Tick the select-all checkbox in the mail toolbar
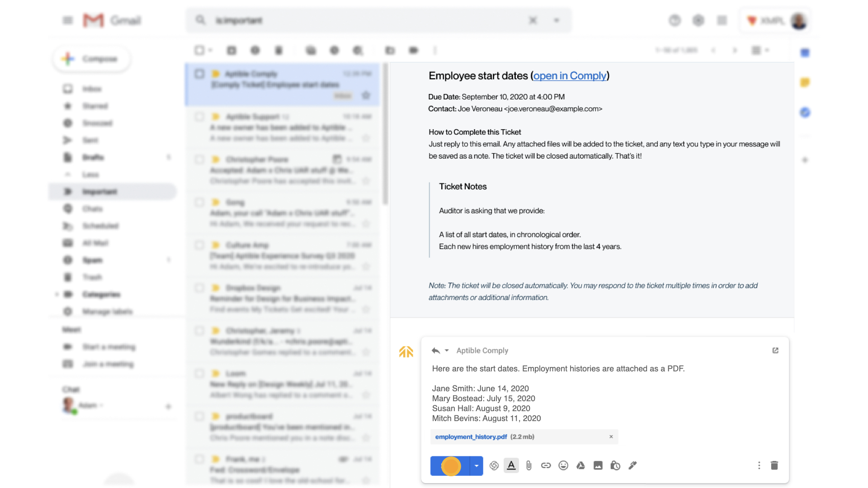 [199, 50]
